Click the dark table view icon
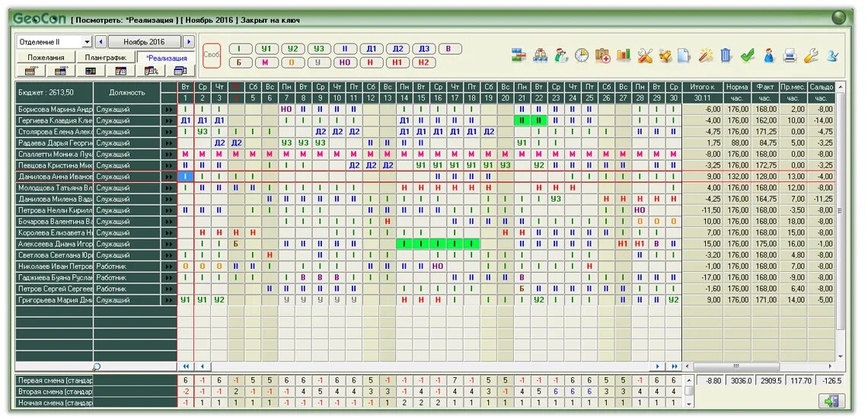This screenshot has width=868, height=419. pyautogui.click(x=91, y=71)
